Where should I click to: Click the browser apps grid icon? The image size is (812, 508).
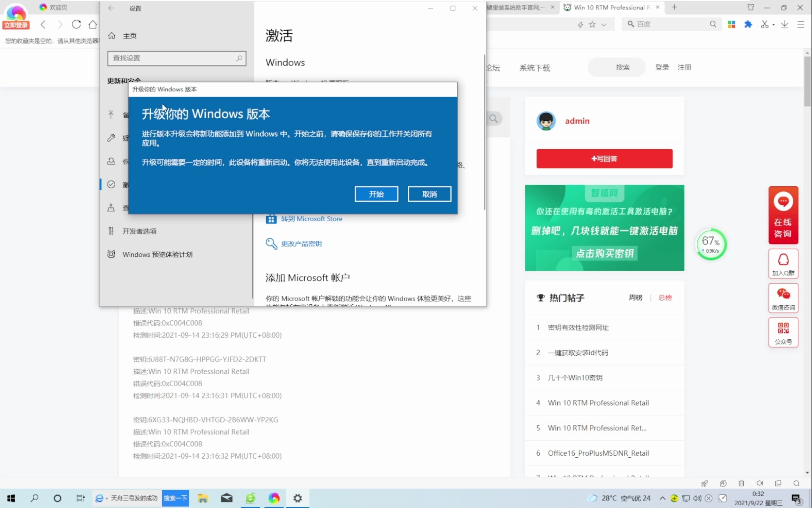731,24
